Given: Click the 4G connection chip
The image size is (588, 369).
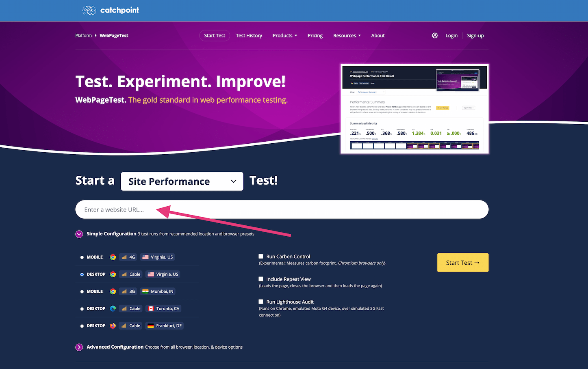Looking at the screenshot, I should [x=128, y=257].
